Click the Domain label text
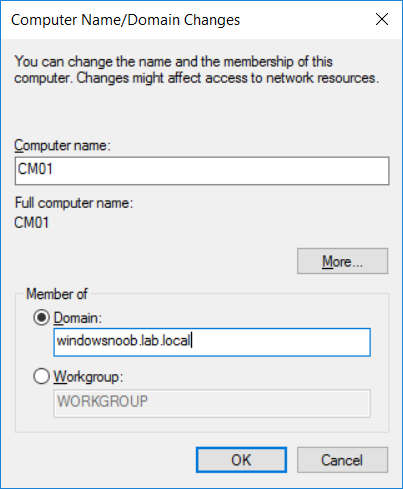This screenshot has width=403, height=489. pyautogui.click(x=78, y=318)
